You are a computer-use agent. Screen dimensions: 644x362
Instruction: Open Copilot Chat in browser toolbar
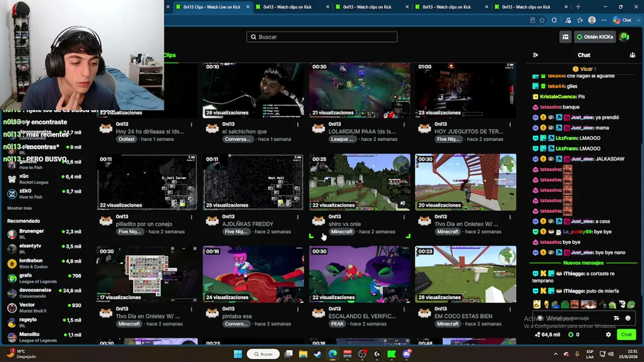tap(622, 20)
